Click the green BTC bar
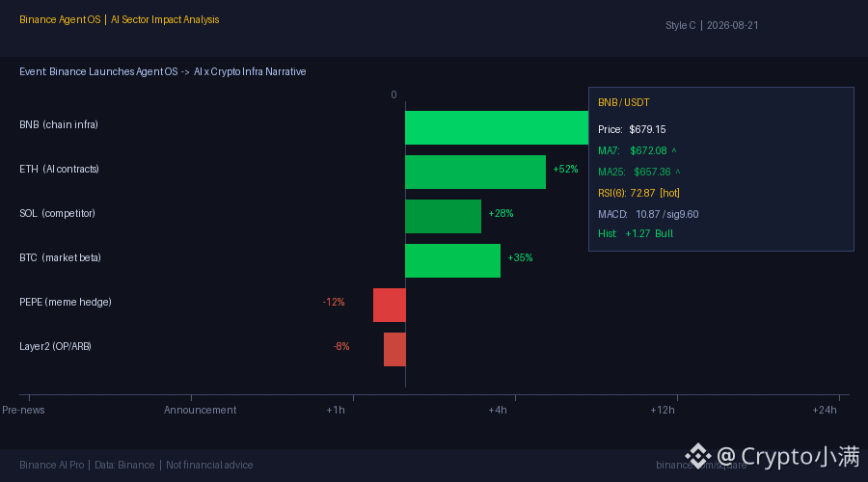This screenshot has height=482, width=868. tap(453, 260)
